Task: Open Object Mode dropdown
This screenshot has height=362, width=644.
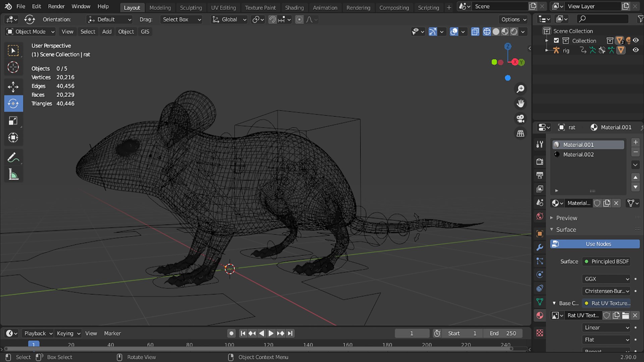Action: point(31,32)
